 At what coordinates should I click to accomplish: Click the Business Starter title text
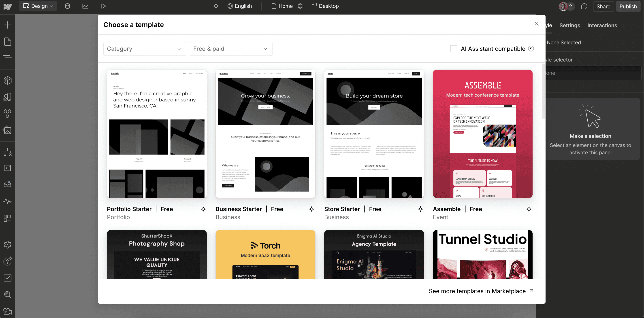(x=239, y=209)
